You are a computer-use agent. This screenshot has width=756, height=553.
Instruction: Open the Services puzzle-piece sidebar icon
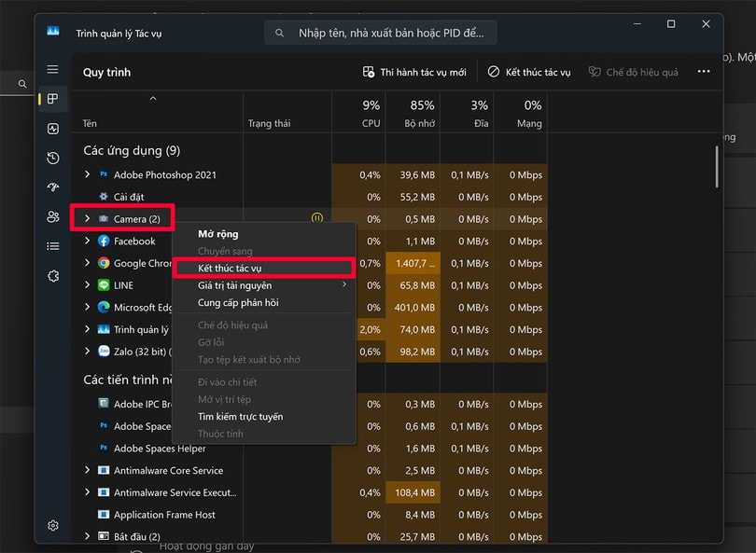53,276
